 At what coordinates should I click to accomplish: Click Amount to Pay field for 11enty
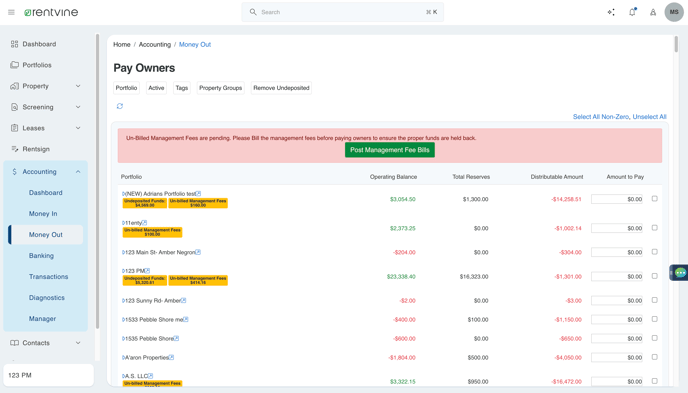[x=617, y=228]
